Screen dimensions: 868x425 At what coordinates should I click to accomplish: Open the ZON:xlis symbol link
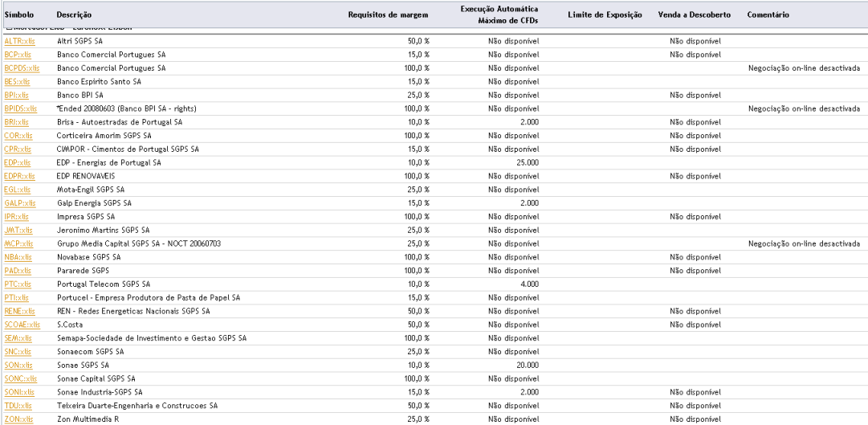18,419
